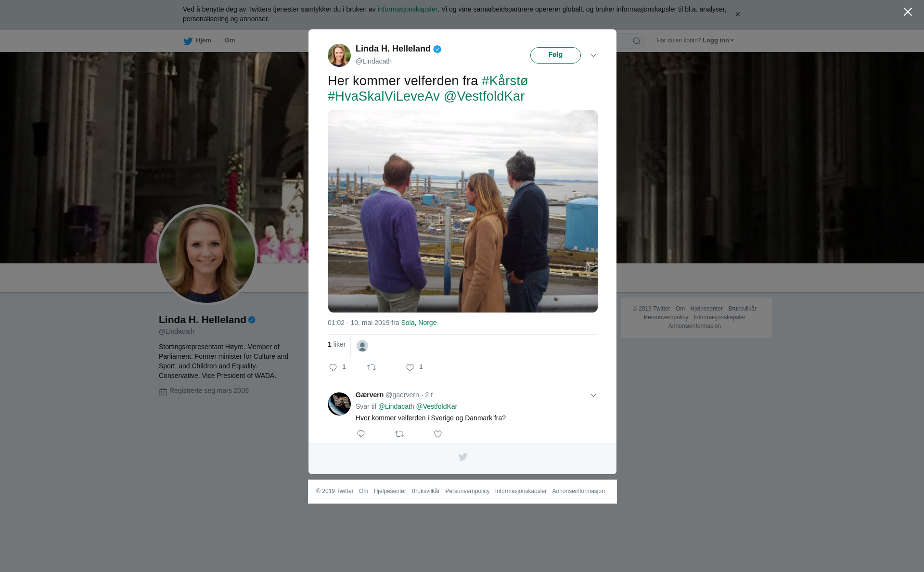
Task: Open Linda H. Helleland's avatar in the tweet
Action: coord(339,55)
